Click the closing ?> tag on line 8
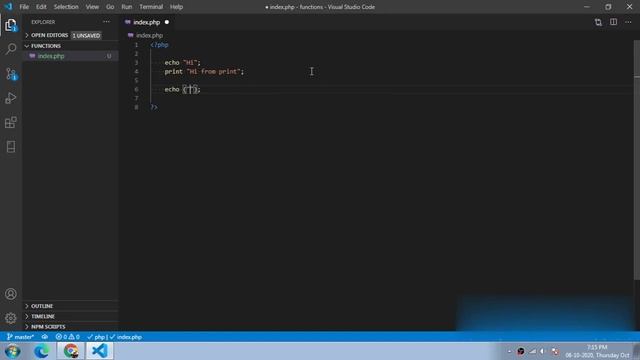 (154, 107)
